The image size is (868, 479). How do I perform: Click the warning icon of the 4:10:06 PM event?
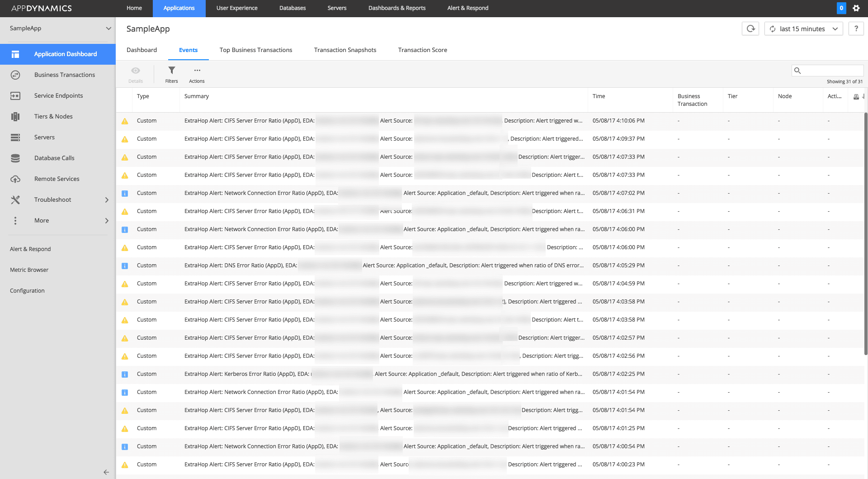click(x=125, y=121)
